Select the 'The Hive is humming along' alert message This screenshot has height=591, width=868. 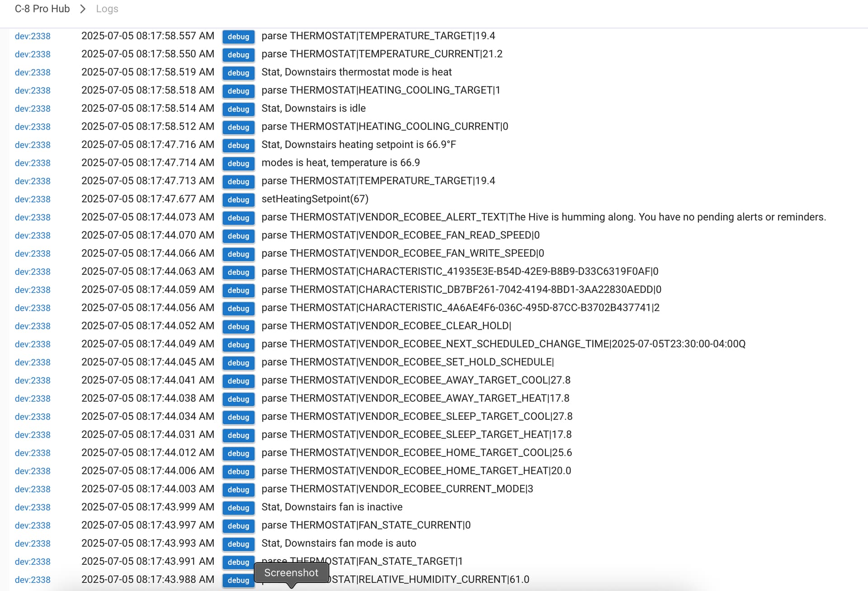[544, 217]
